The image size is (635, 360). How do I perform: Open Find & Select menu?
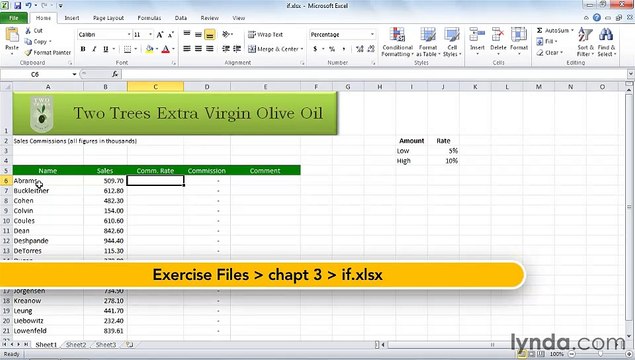[606, 42]
